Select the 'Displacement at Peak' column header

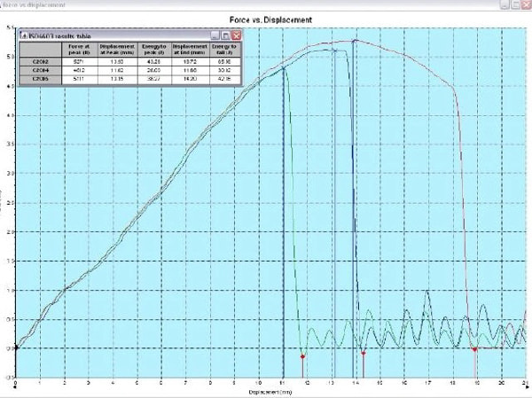[116, 49]
